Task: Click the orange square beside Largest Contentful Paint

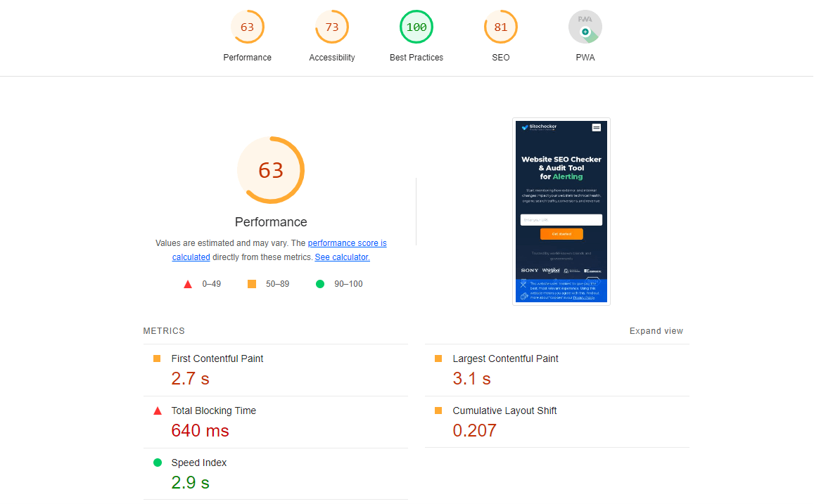Action: (x=438, y=358)
